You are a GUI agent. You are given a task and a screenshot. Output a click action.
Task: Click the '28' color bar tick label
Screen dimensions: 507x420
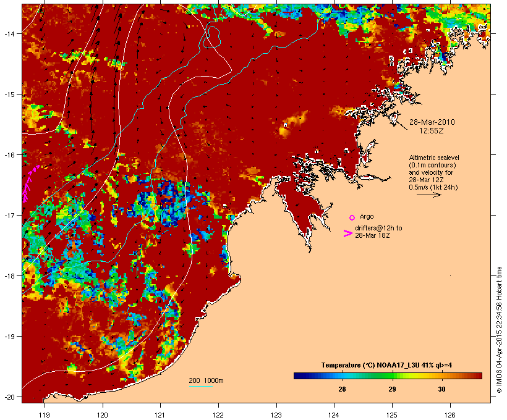tap(342, 389)
